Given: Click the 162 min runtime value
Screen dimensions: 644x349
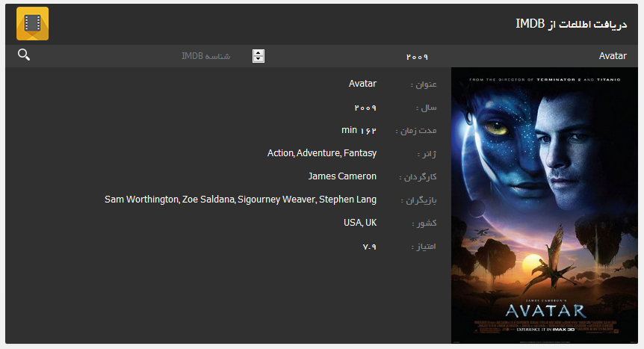Looking at the screenshot, I should [x=359, y=130].
